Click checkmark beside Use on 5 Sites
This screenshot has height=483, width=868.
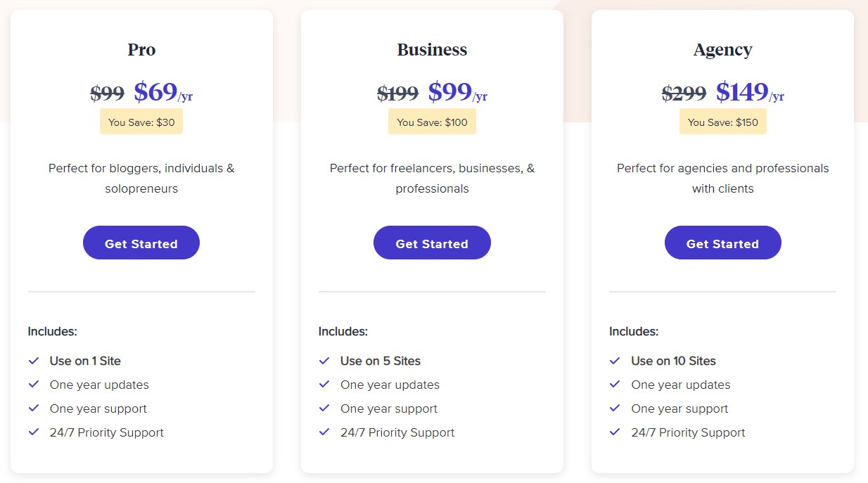click(x=324, y=361)
